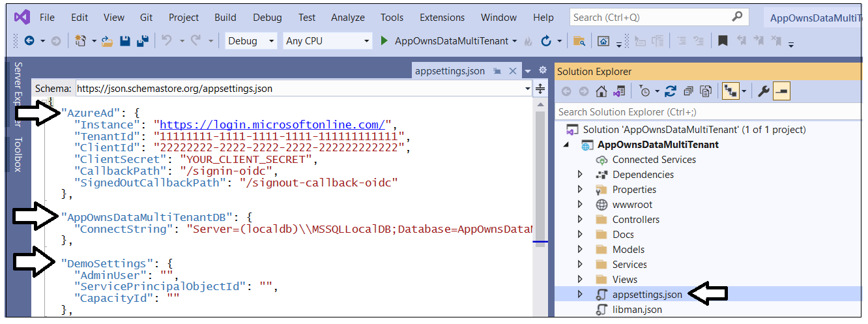Image resolution: width=868 pixels, height=324 pixels.
Task: Click Sync with Active Document icon
Action: pyautogui.click(x=670, y=91)
